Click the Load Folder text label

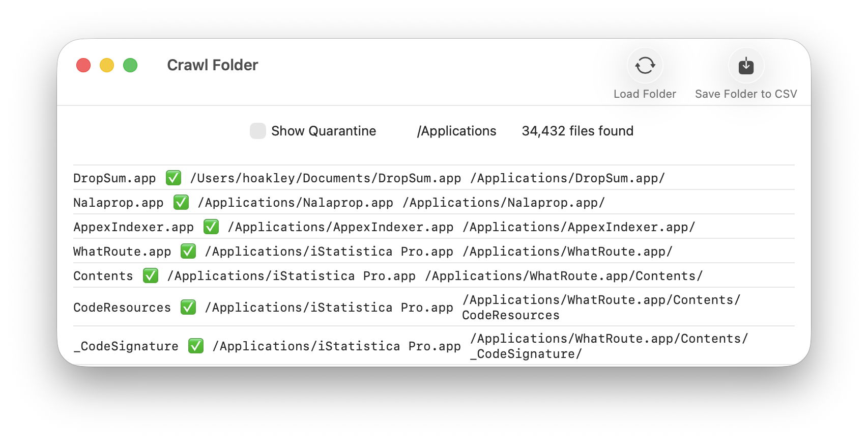(x=645, y=94)
